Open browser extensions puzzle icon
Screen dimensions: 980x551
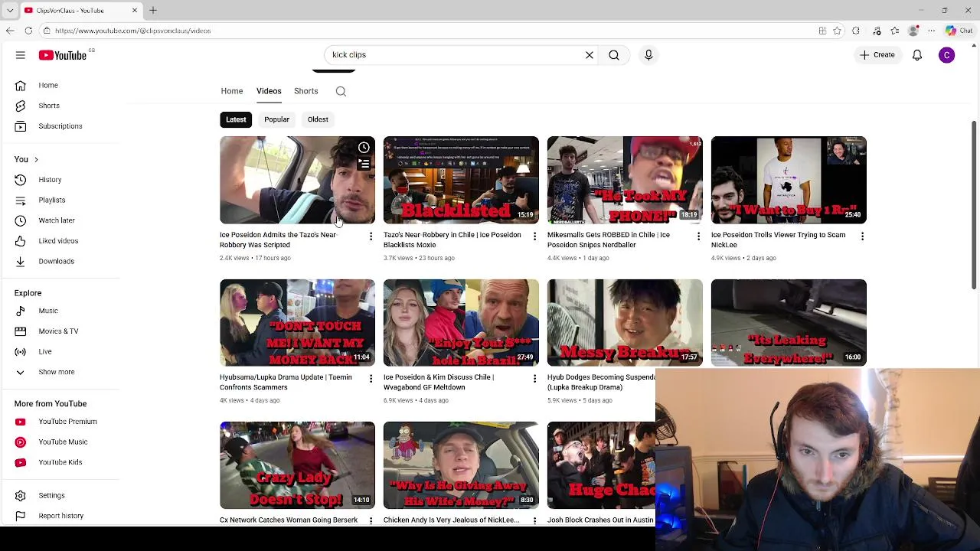point(856,31)
